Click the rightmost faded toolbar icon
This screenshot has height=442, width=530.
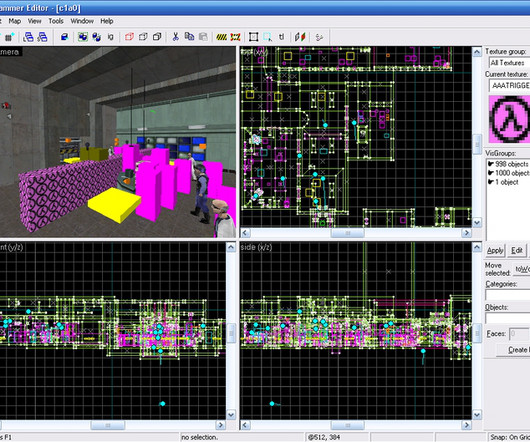click(319, 36)
